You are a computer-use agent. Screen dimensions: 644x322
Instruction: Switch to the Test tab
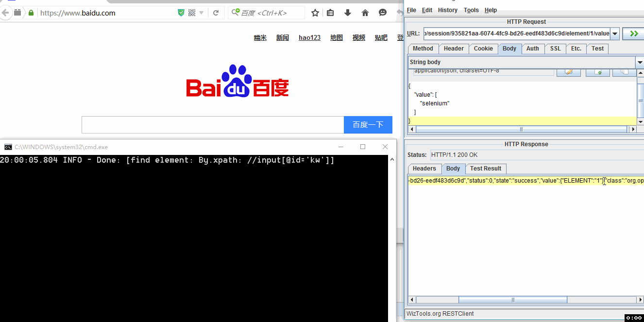(598, 49)
